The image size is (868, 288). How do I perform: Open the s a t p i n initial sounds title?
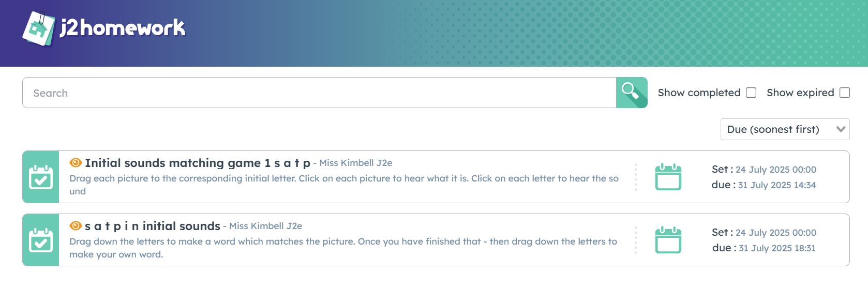pyautogui.click(x=153, y=226)
